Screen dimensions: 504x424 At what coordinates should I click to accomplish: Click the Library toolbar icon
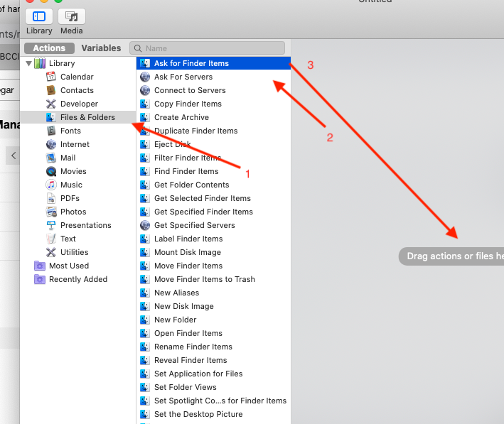[39, 16]
